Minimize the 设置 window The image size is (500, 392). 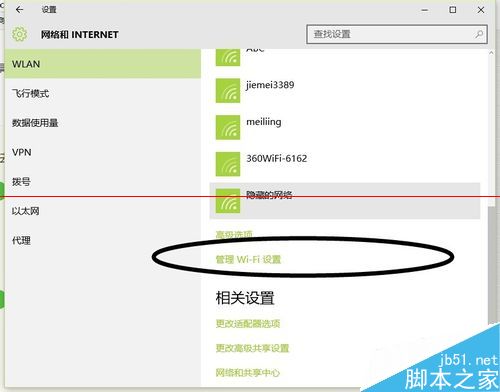(x=425, y=10)
